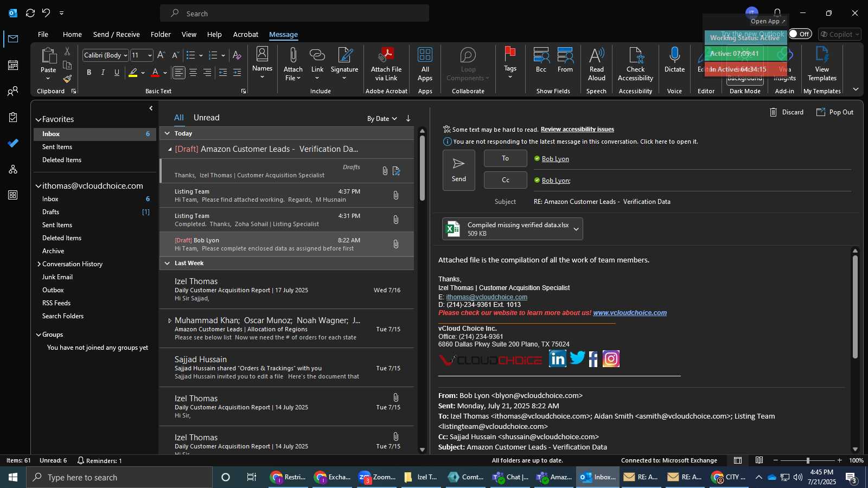Open the font size dropdown

[x=150, y=55]
